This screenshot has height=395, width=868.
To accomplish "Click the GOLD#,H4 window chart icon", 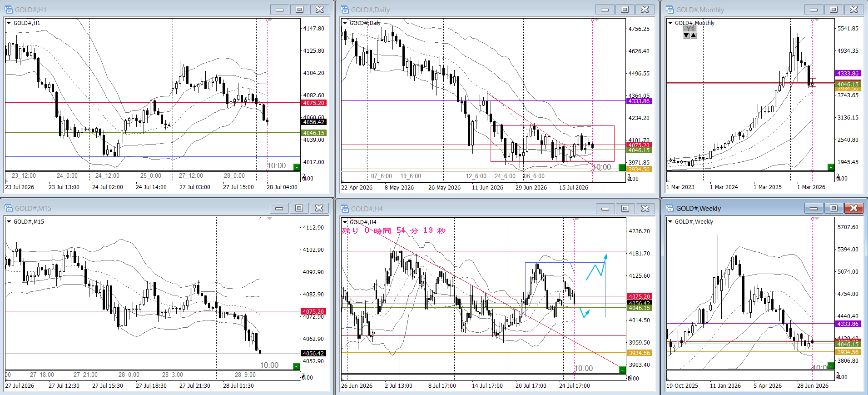I will point(345,209).
